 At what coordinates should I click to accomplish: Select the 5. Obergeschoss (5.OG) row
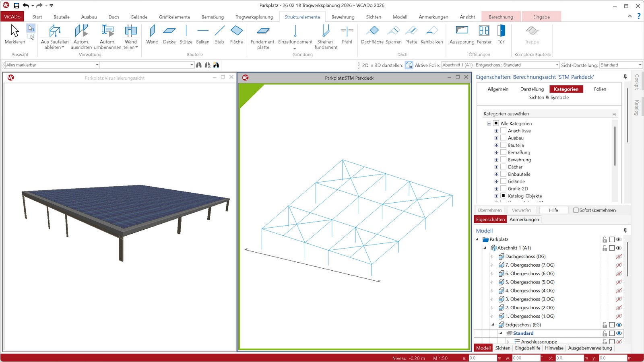(x=530, y=282)
